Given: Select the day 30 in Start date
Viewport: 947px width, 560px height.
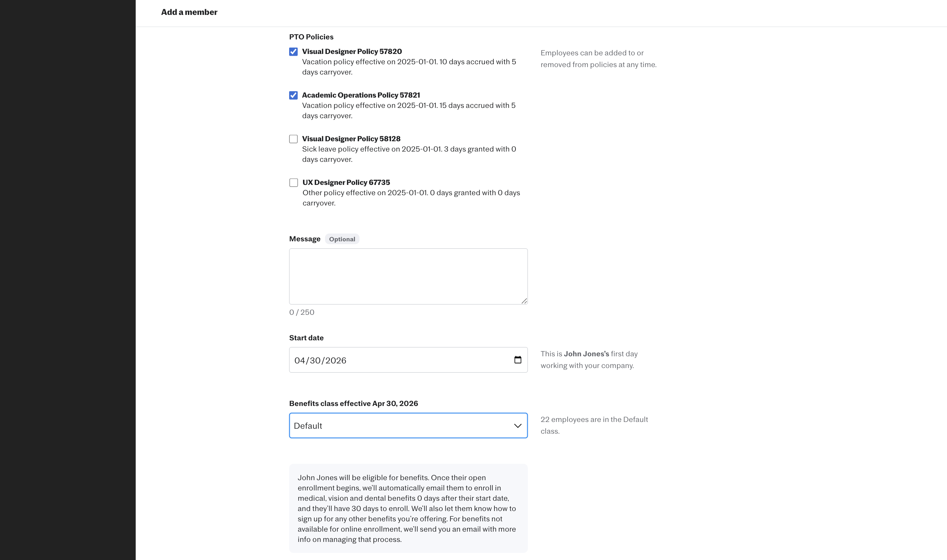Looking at the screenshot, I should coord(315,360).
